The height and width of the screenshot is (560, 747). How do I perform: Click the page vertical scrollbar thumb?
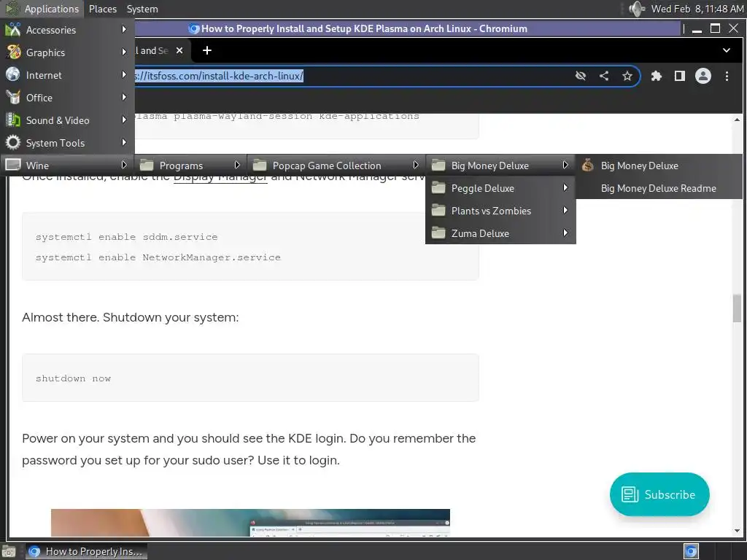click(x=737, y=308)
